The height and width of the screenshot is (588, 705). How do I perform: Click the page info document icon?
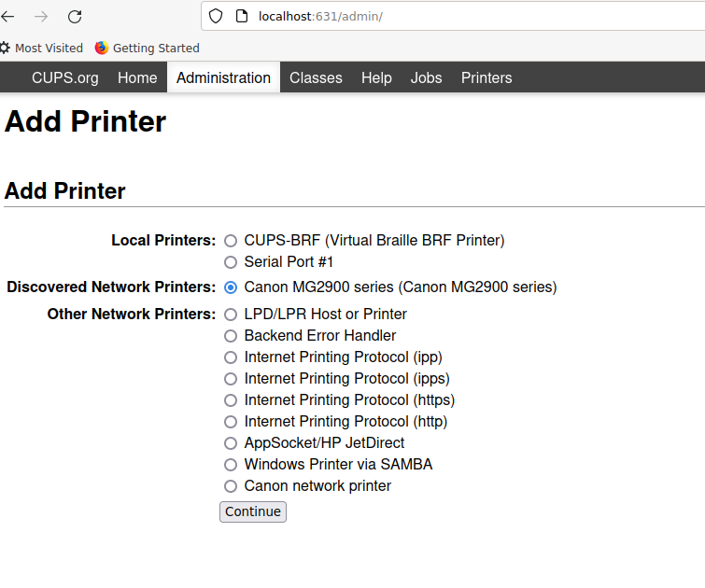242,16
